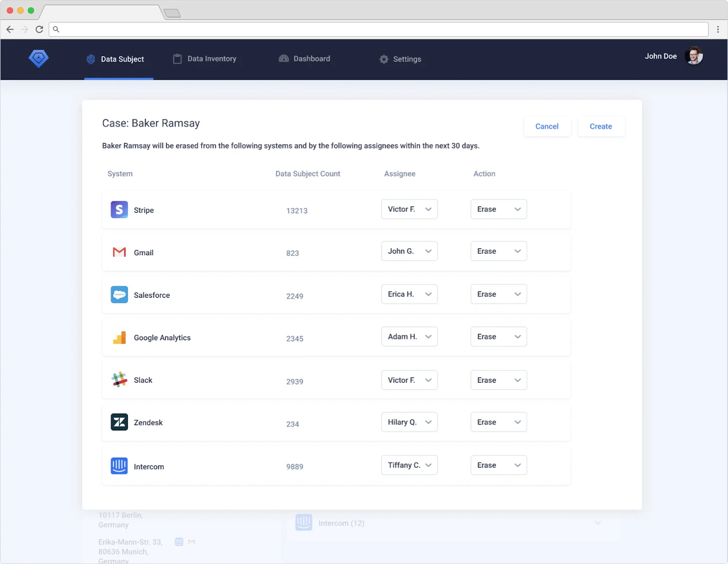728x564 pixels.
Task: Click the Google Analytics bar chart icon
Action: tap(119, 338)
